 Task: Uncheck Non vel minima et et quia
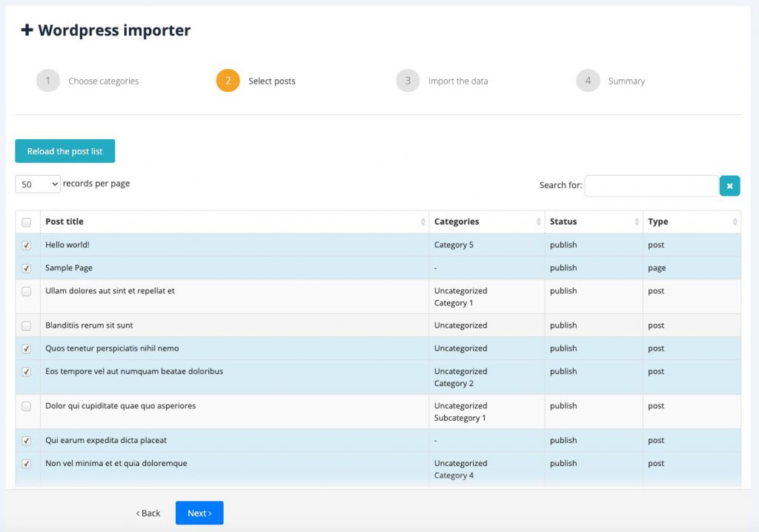tap(26, 464)
